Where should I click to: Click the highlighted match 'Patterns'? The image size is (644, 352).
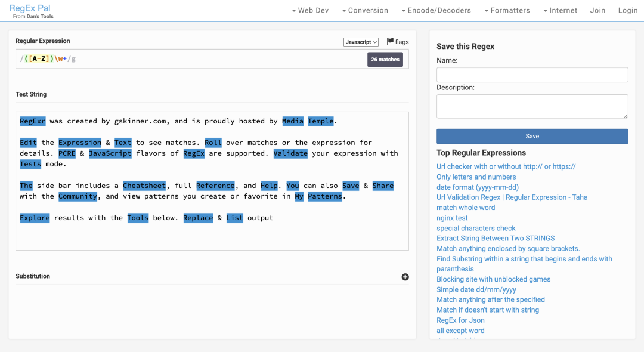click(x=325, y=196)
